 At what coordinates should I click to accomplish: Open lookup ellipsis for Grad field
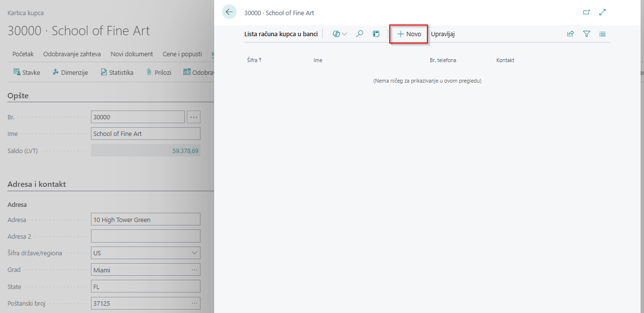tap(195, 270)
